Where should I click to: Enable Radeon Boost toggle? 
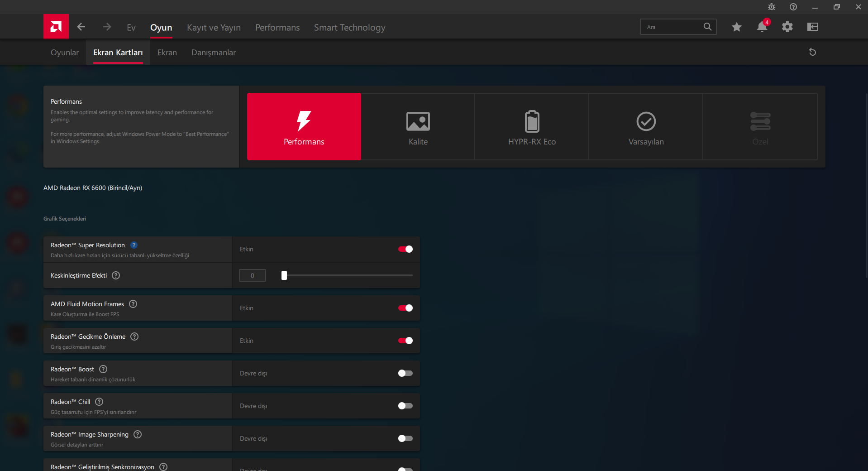point(405,373)
